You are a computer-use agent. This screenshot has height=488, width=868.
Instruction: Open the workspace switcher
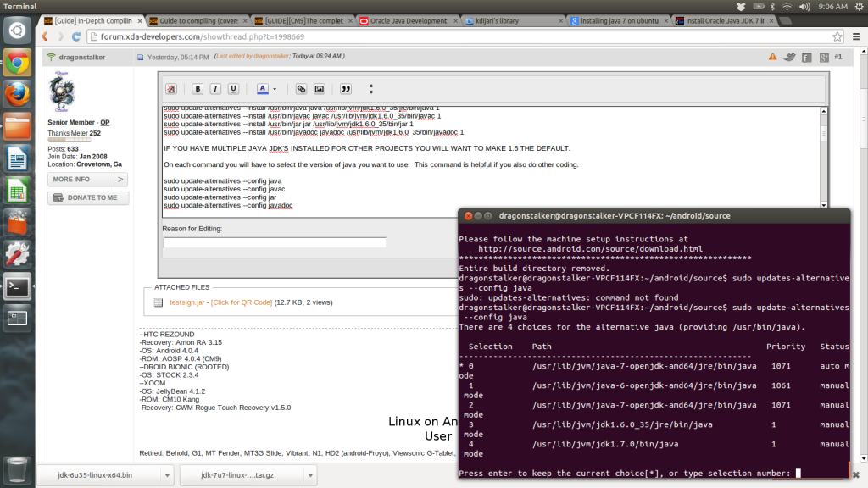(x=17, y=319)
